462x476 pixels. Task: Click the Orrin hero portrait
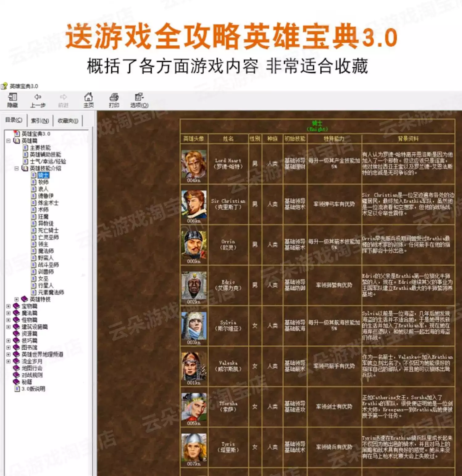(x=194, y=245)
